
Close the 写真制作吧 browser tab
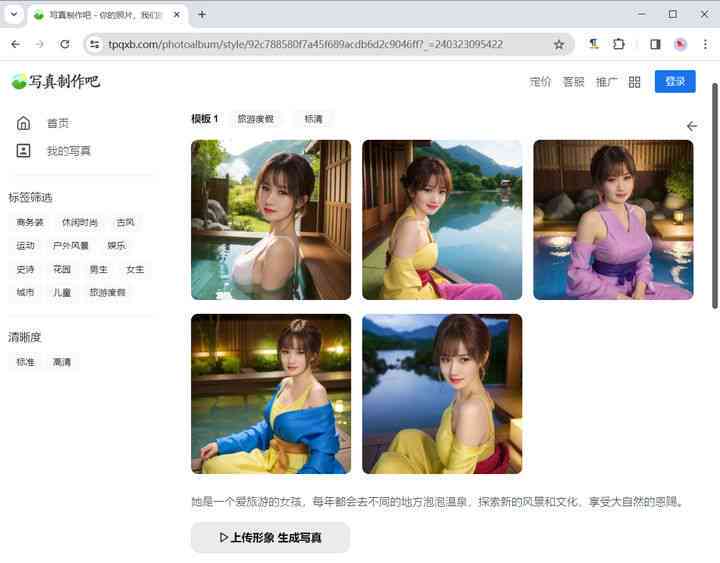point(177,15)
